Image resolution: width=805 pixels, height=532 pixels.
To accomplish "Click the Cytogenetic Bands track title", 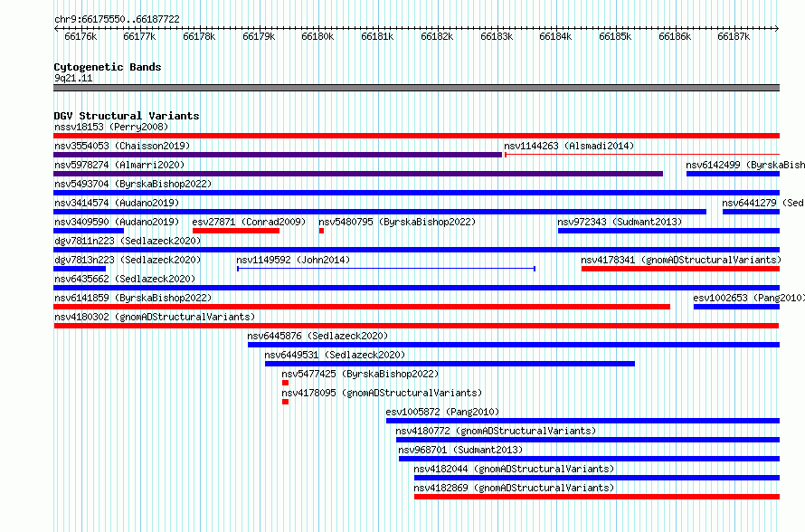I will click(x=108, y=67).
